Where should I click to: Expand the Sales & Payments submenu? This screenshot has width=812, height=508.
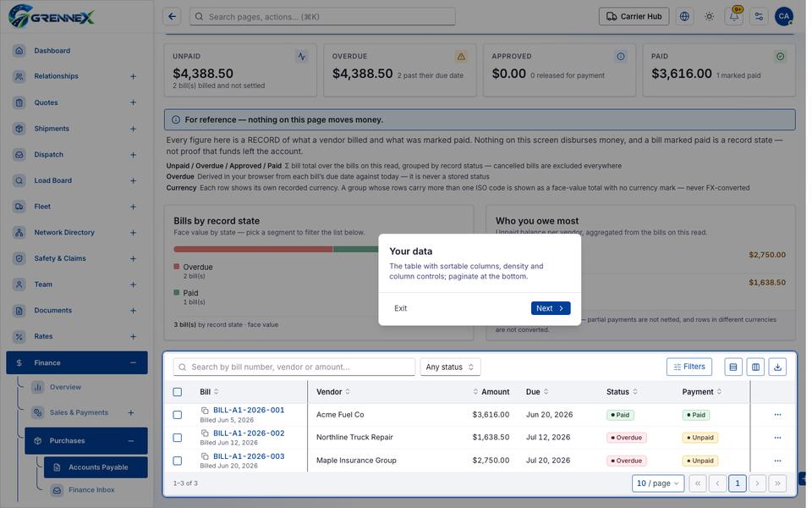pyautogui.click(x=131, y=412)
